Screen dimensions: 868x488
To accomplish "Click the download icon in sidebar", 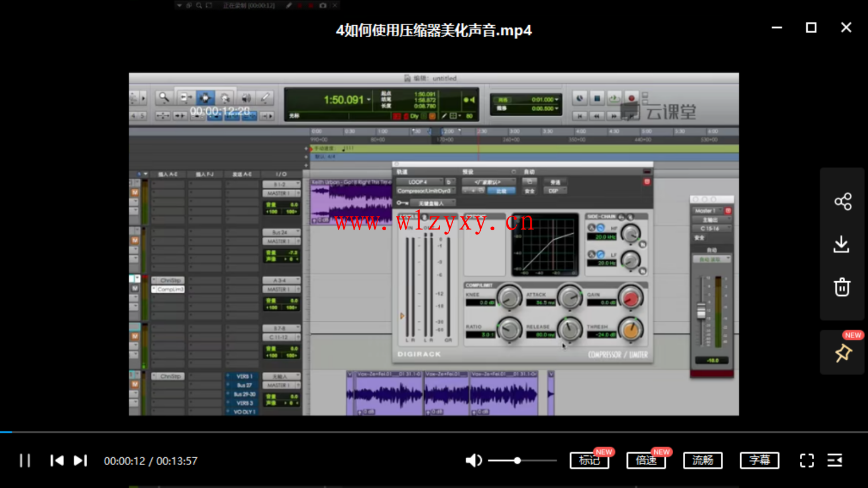I will tap(842, 245).
